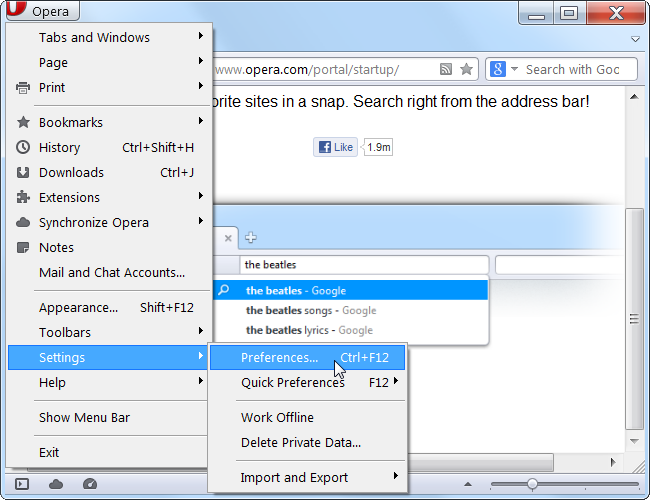
Task: Click the beatles lyrics suggestion
Action: pyautogui.click(x=351, y=330)
